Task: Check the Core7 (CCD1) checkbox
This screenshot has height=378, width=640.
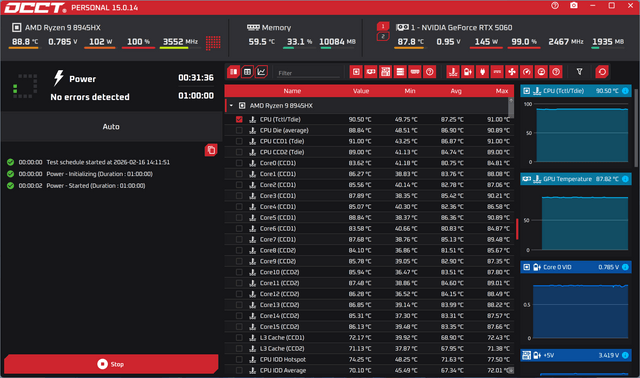Action: pos(239,239)
